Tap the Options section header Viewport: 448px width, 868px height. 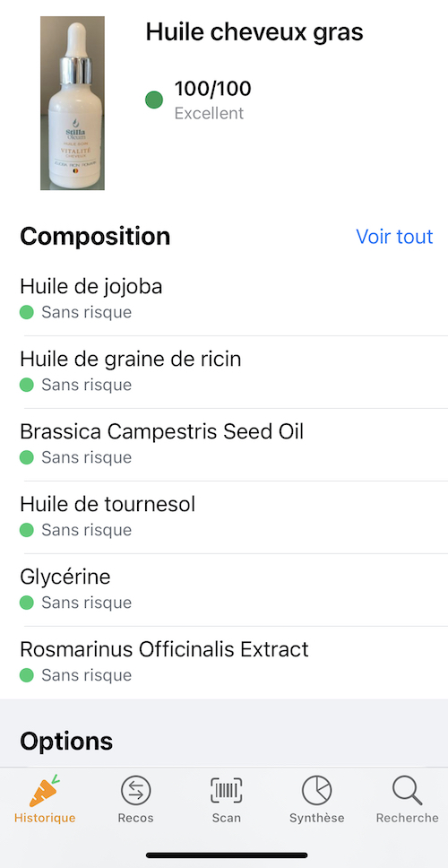66,741
